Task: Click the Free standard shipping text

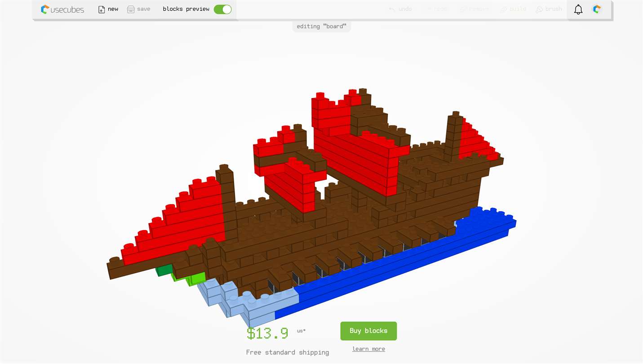Action: pyautogui.click(x=288, y=352)
